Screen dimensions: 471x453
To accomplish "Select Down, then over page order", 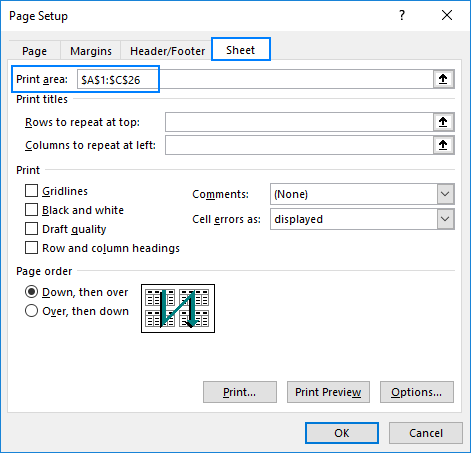I will tap(31, 292).
